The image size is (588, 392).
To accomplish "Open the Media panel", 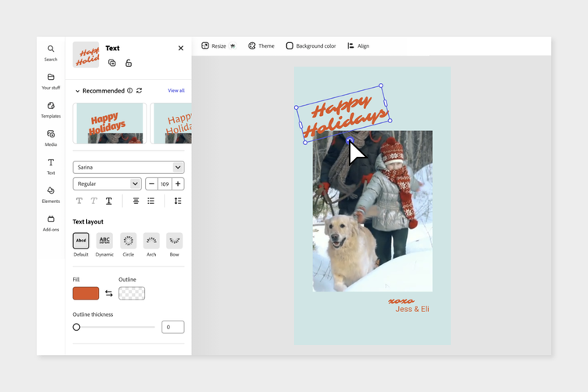I will pos(51,137).
